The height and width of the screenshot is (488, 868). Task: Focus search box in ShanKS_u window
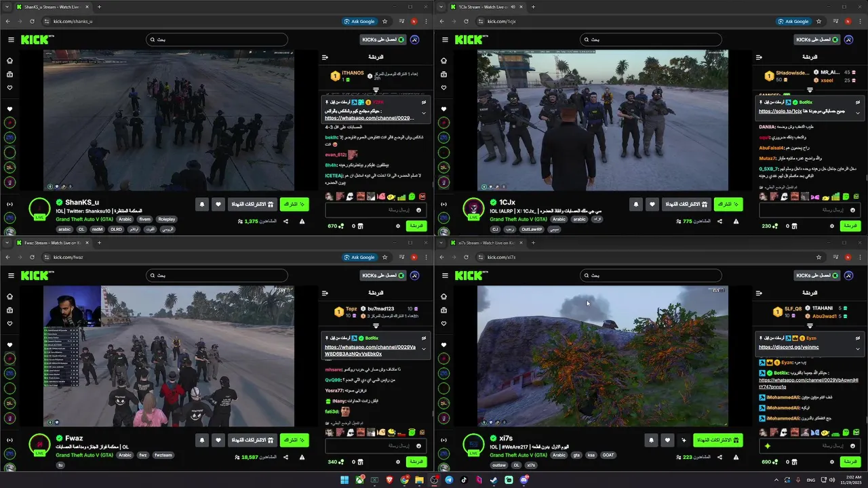click(217, 40)
